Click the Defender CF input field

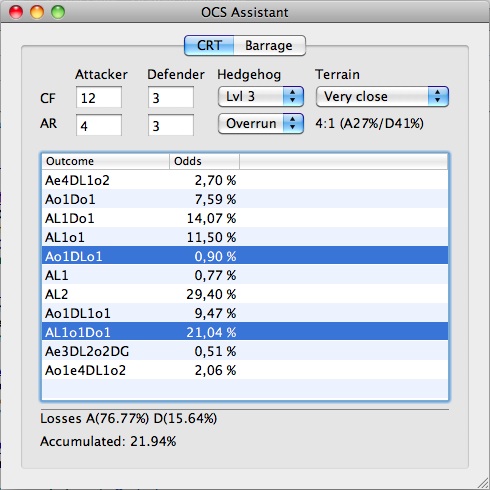pyautogui.click(x=171, y=97)
